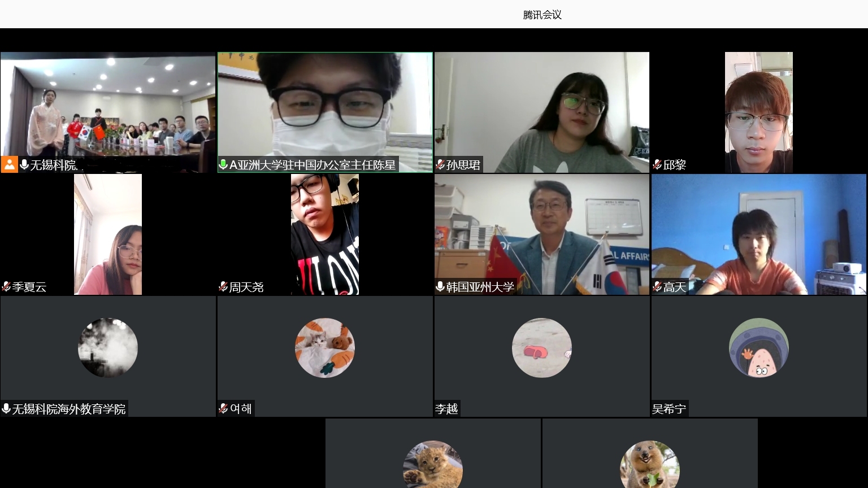Click the cartoon starfish avatar of 吴希宁

[758, 348]
